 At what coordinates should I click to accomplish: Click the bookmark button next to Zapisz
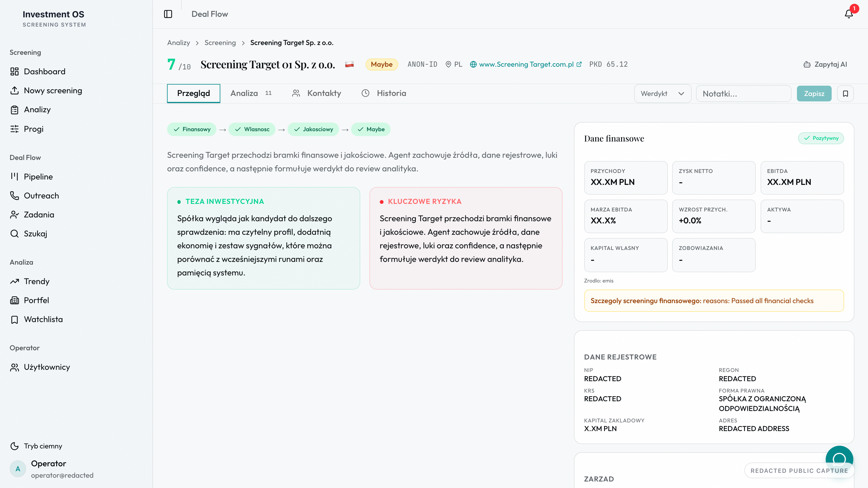tap(845, 94)
